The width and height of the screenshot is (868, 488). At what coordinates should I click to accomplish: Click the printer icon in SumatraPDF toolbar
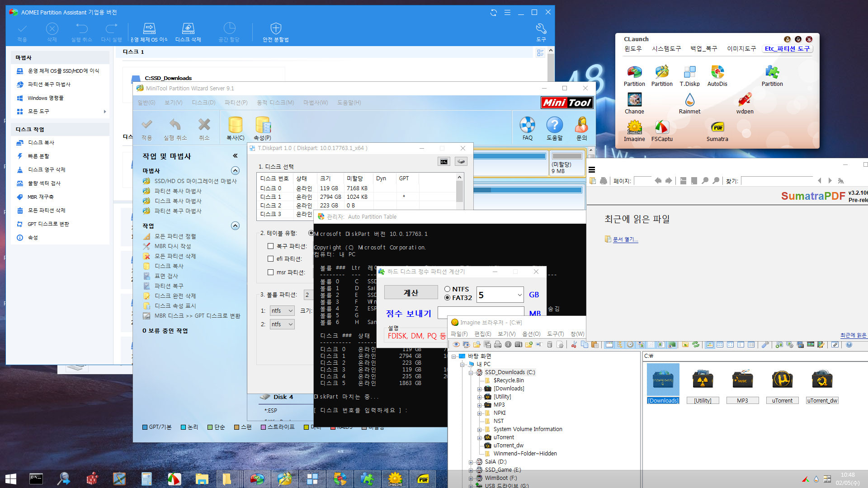click(x=604, y=181)
